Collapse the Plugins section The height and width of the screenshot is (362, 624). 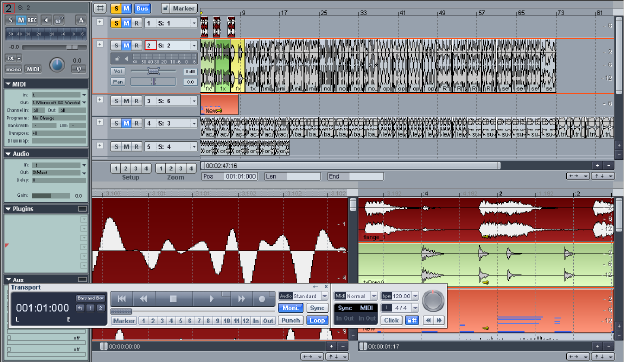(8, 209)
